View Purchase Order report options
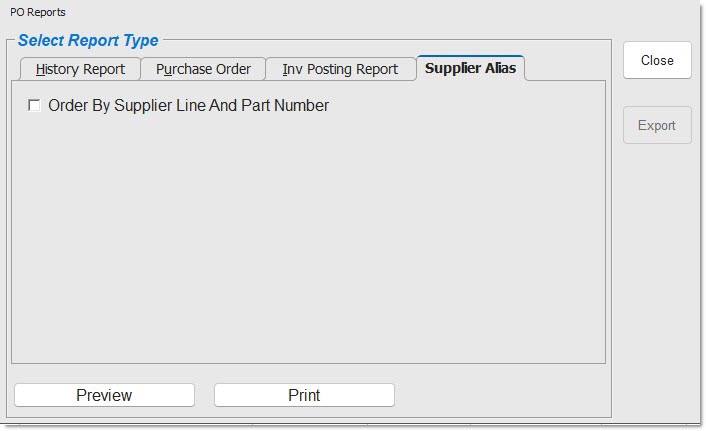The width and height of the screenshot is (706, 431). pos(203,69)
